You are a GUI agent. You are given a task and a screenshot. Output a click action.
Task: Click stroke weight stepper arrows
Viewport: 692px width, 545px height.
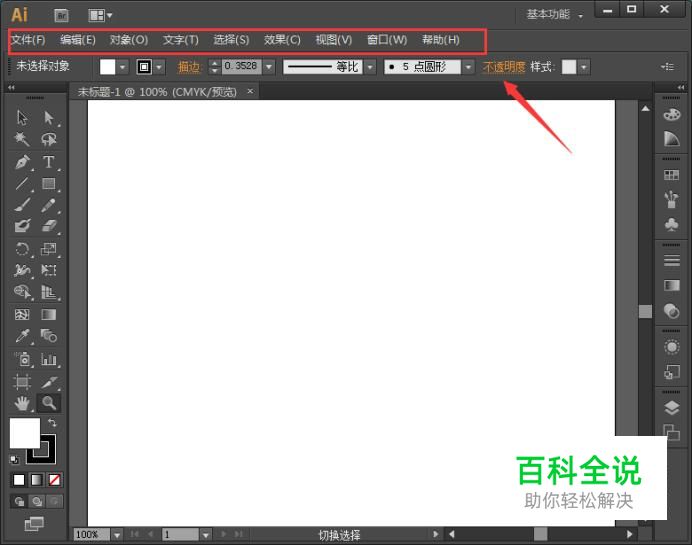(214, 67)
